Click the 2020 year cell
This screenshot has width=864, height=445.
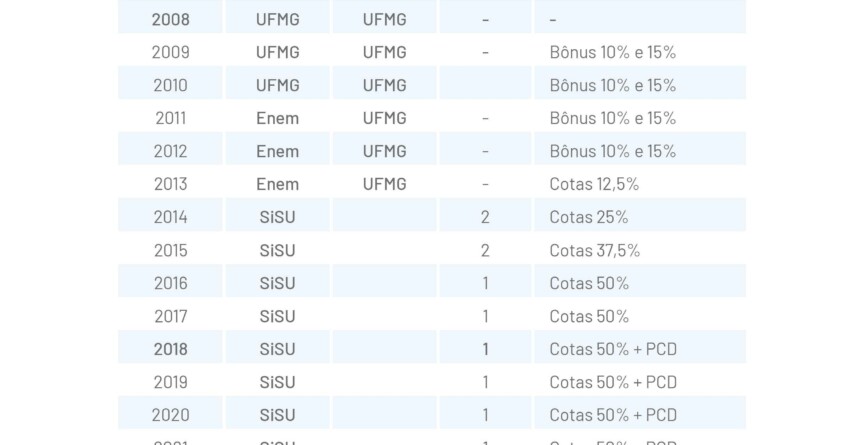170,415
